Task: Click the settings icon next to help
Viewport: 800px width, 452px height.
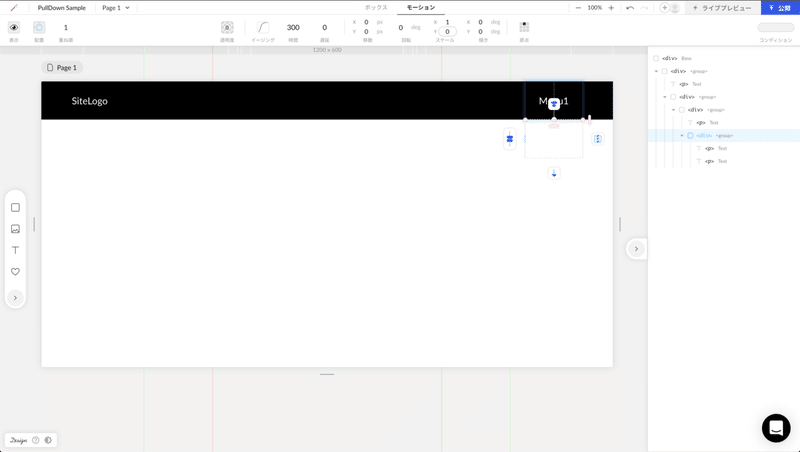Action: (48, 440)
